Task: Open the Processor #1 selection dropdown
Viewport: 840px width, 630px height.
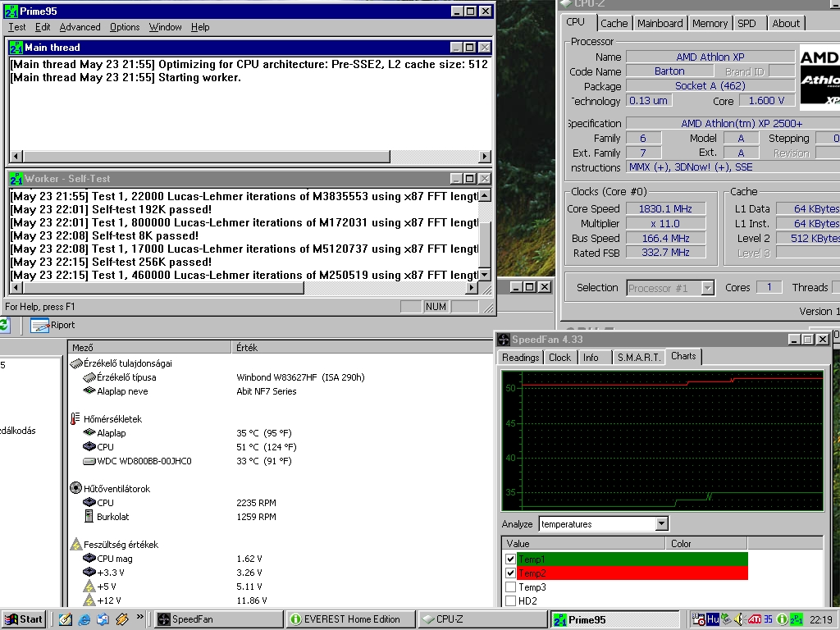Action: point(707,288)
